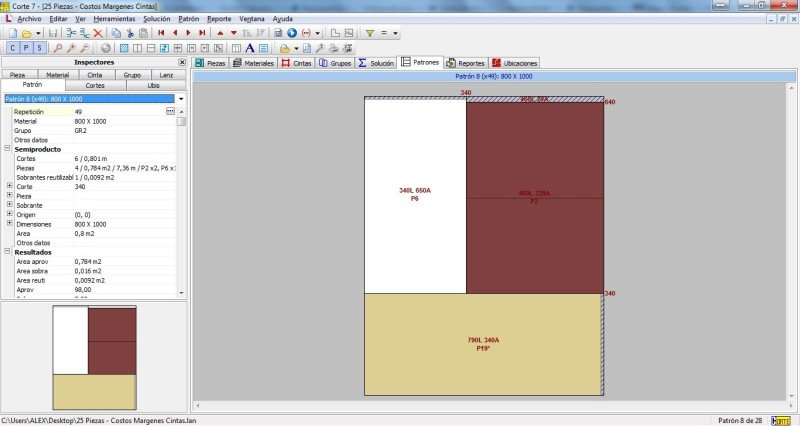Screen dimensions: 800x426
Task: Expand the Corte 340 tree node
Action: pyautogui.click(x=9, y=186)
